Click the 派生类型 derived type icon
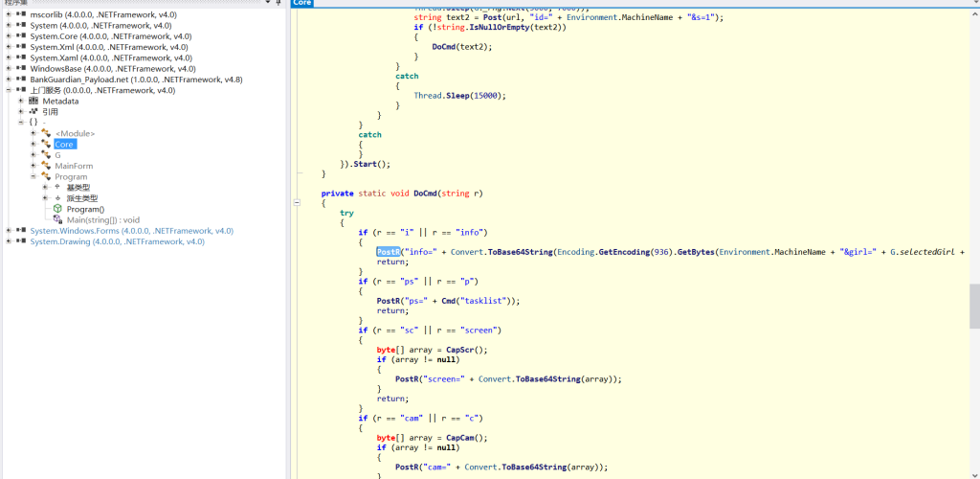The width and height of the screenshot is (980, 479). click(x=57, y=197)
